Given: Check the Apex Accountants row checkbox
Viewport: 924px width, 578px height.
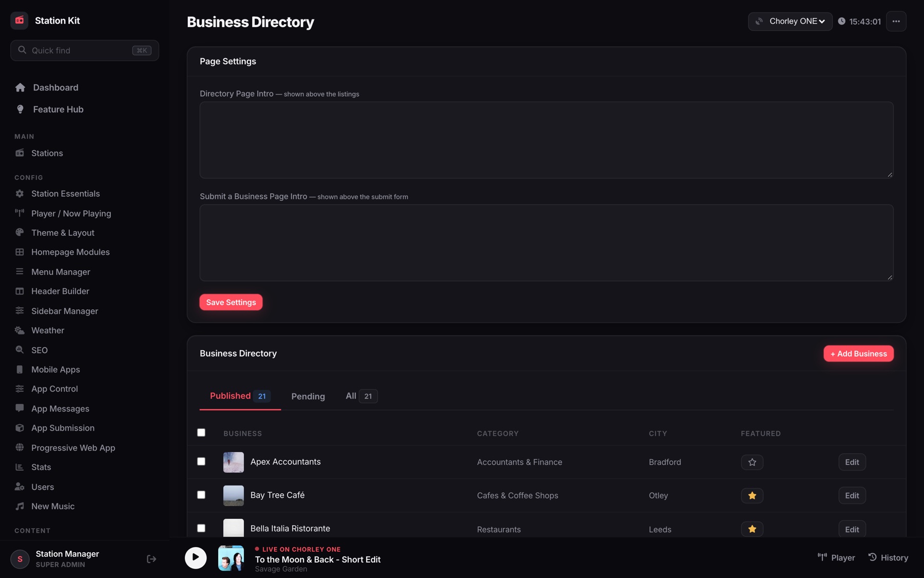Looking at the screenshot, I should tap(201, 461).
